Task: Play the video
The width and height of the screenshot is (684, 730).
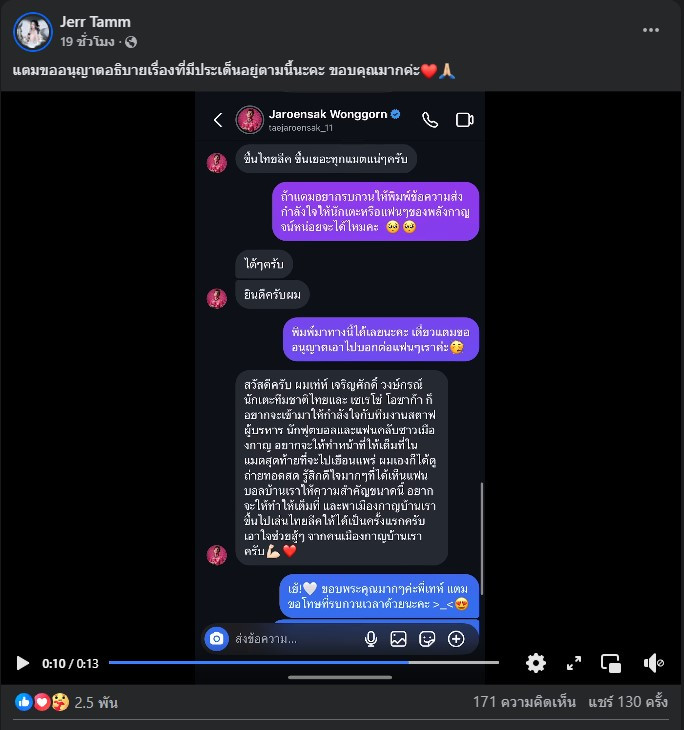Action: (22, 663)
